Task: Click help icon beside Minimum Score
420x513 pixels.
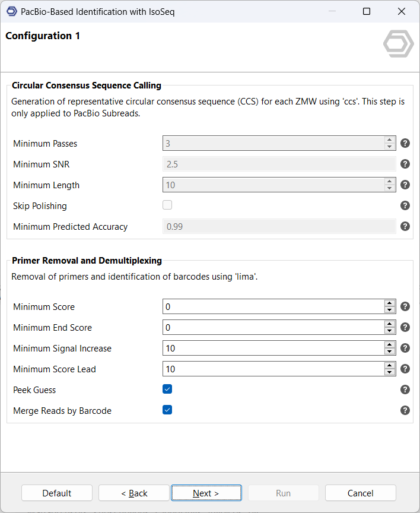Action: click(405, 306)
